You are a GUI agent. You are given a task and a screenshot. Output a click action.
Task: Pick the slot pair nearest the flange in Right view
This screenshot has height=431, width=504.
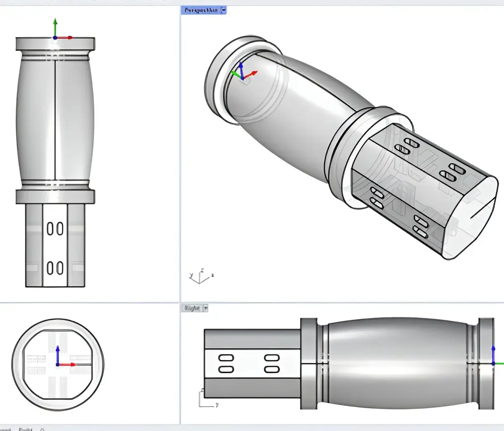point(272,364)
